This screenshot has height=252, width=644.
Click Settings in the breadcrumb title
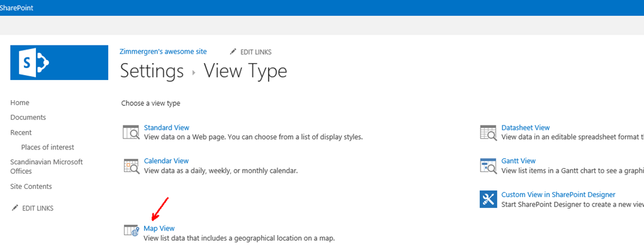(152, 71)
